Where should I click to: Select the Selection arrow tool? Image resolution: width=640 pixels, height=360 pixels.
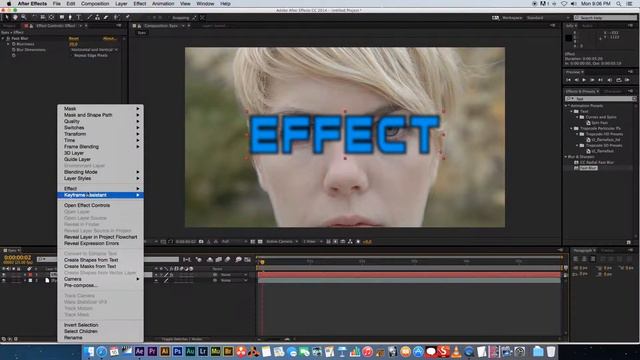tap(7, 18)
